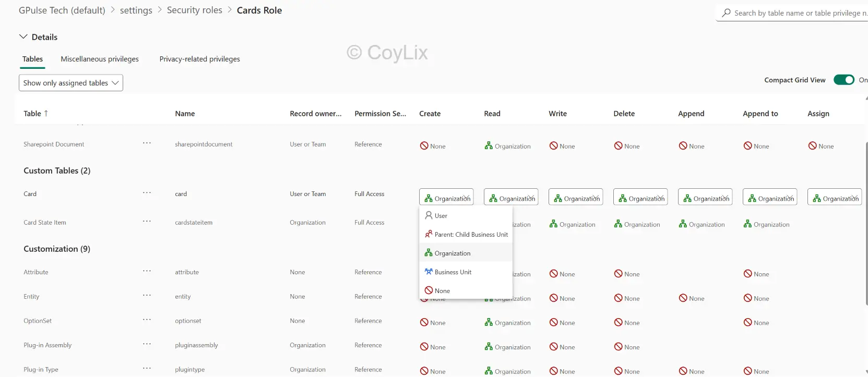Image resolution: width=868 pixels, height=377 pixels.
Task: Collapse the Details section chevron
Action: [23, 37]
